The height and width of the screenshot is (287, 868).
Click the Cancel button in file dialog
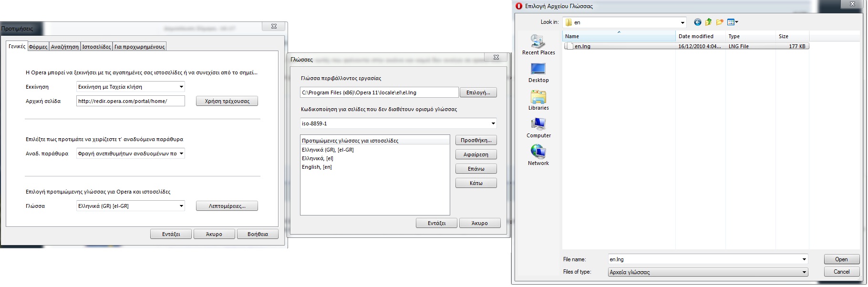coord(842,272)
